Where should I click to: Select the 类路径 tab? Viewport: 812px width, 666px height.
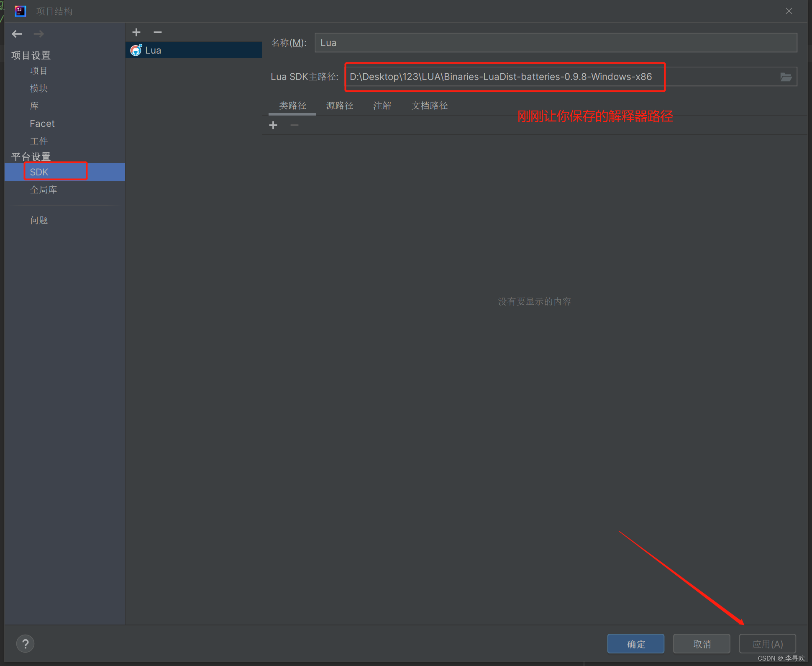click(x=292, y=105)
